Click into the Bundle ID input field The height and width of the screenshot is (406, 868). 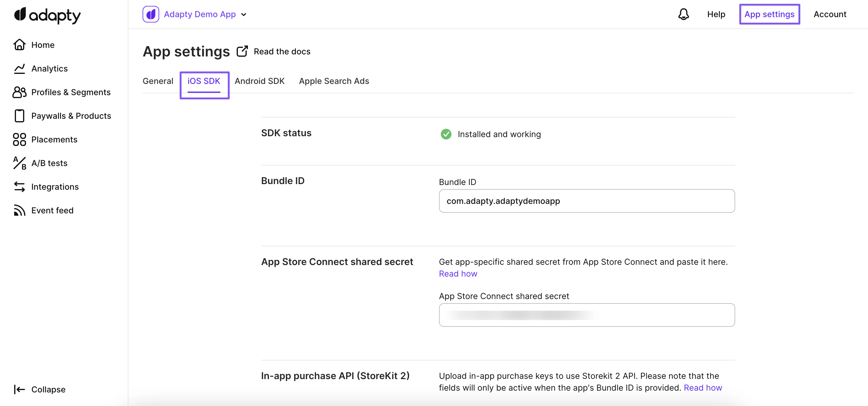586,201
